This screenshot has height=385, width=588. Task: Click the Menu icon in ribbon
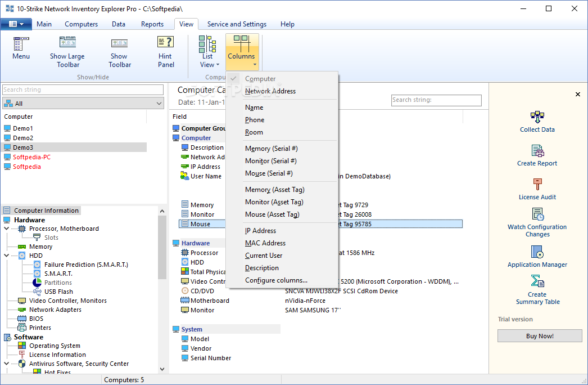click(x=21, y=44)
